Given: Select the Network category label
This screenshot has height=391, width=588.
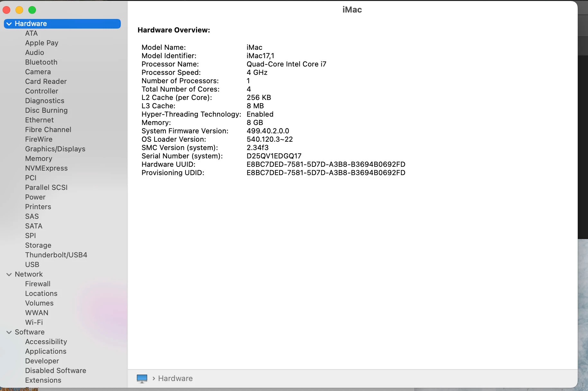Looking at the screenshot, I should [29, 274].
